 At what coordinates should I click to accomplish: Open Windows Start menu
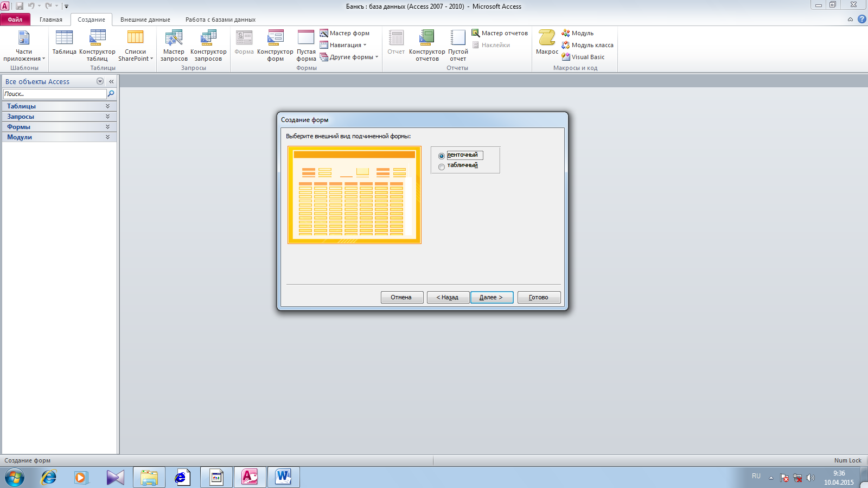(x=15, y=477)
